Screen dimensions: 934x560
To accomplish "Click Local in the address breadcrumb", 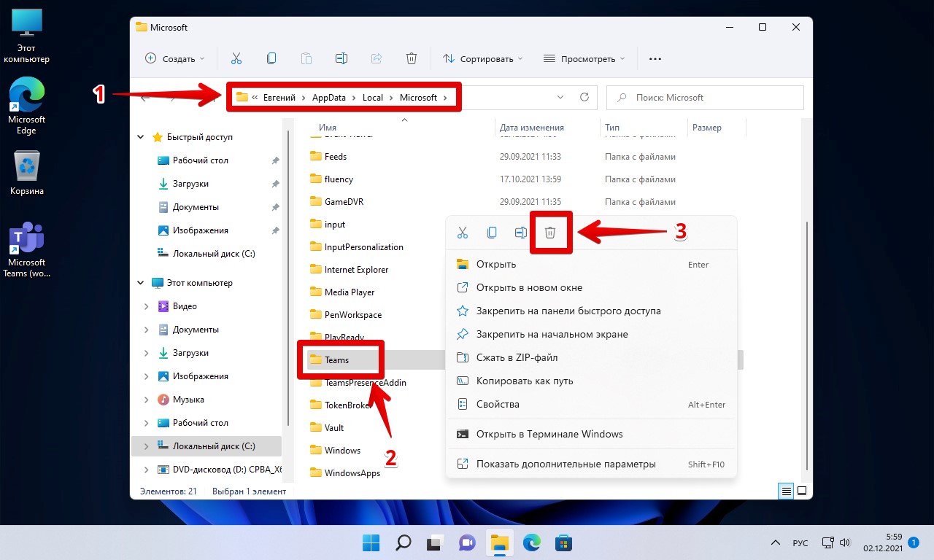I will pyautogui.click(x=373, y=97).
